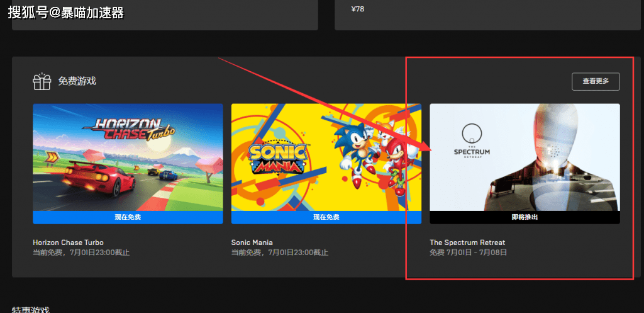Screen dimensions: 644x313
Task: Click the Sonic Mania free-until date text
Action: [279, 253]
